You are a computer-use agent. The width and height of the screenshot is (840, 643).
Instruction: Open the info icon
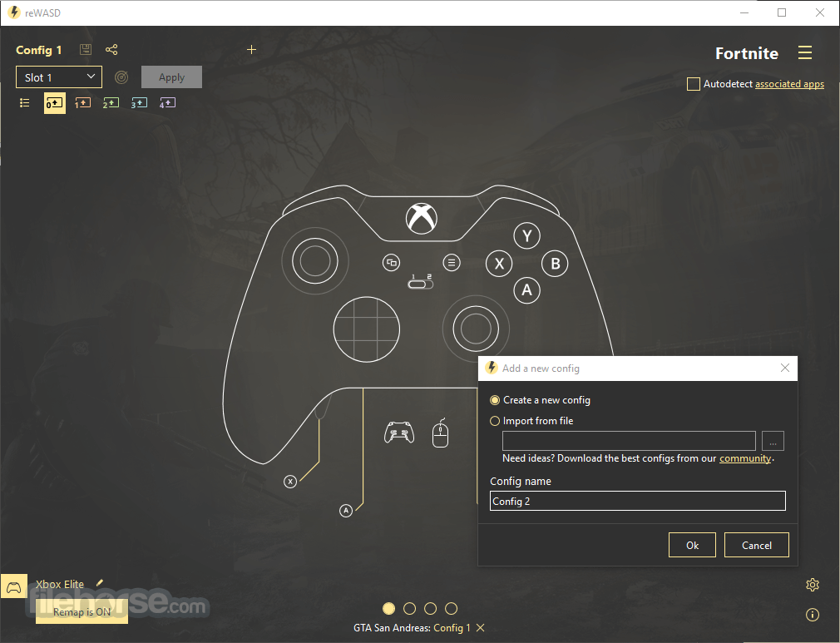click(x=813, y=615)
